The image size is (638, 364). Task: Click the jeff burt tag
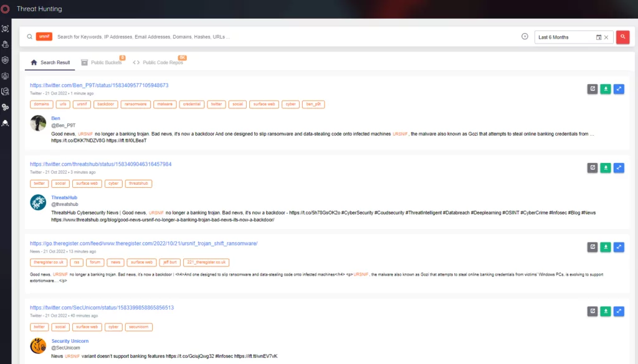click(169, 263)
